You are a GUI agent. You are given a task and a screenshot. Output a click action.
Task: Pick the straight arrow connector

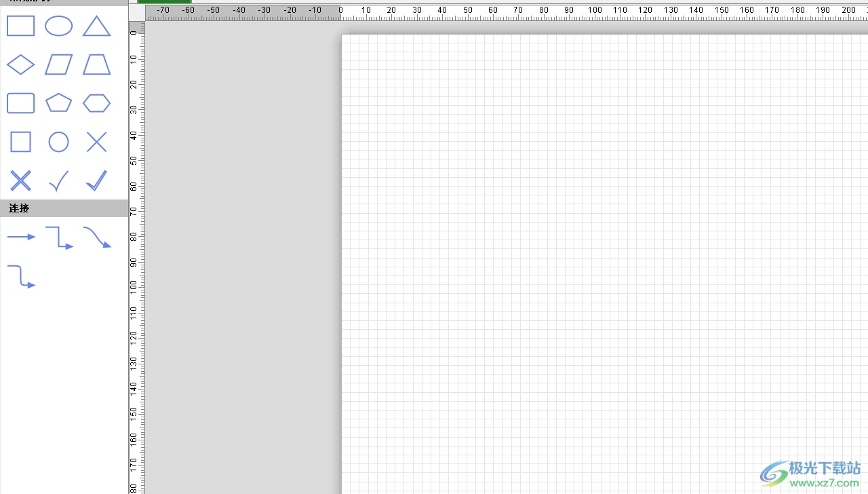point(21,237)
